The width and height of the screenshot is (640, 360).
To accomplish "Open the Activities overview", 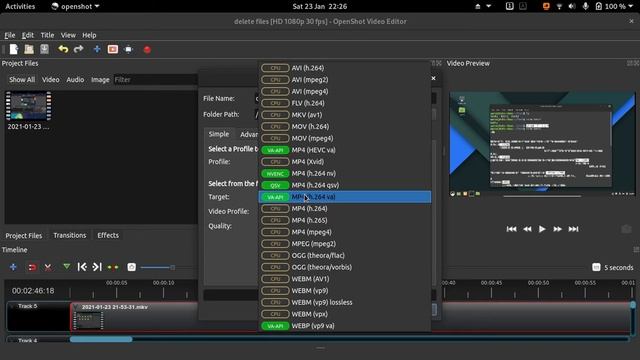I will [20, 6].
